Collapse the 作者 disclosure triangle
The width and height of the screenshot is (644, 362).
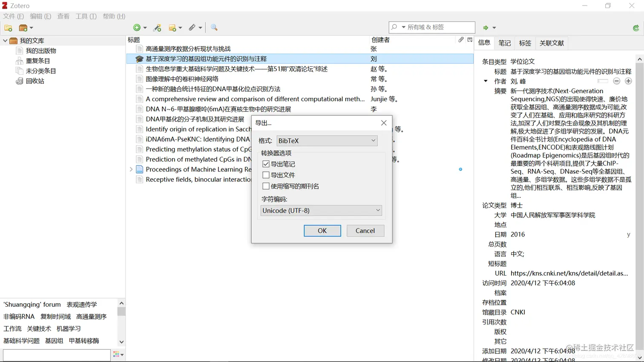pyautogui.click(x=486, y=81)
